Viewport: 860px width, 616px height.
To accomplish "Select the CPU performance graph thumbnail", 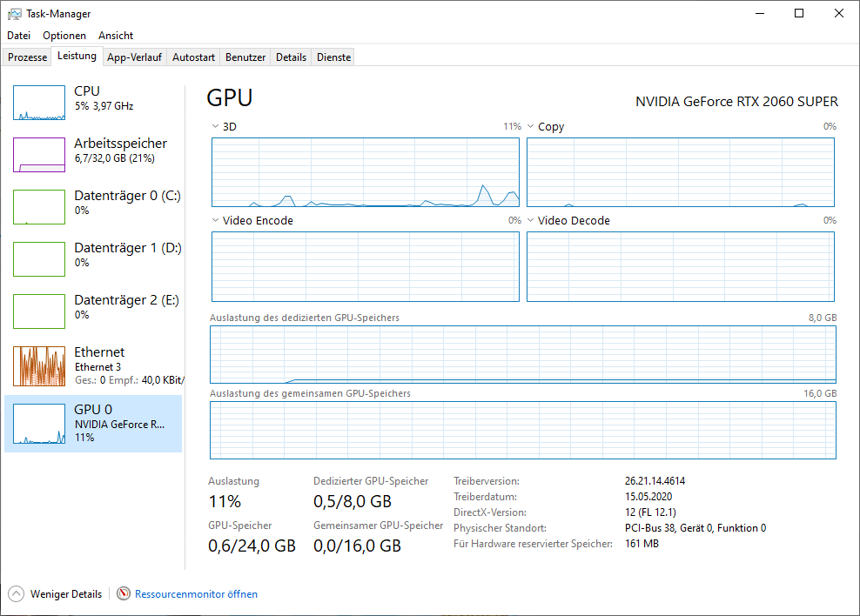I will pos(39,103).
